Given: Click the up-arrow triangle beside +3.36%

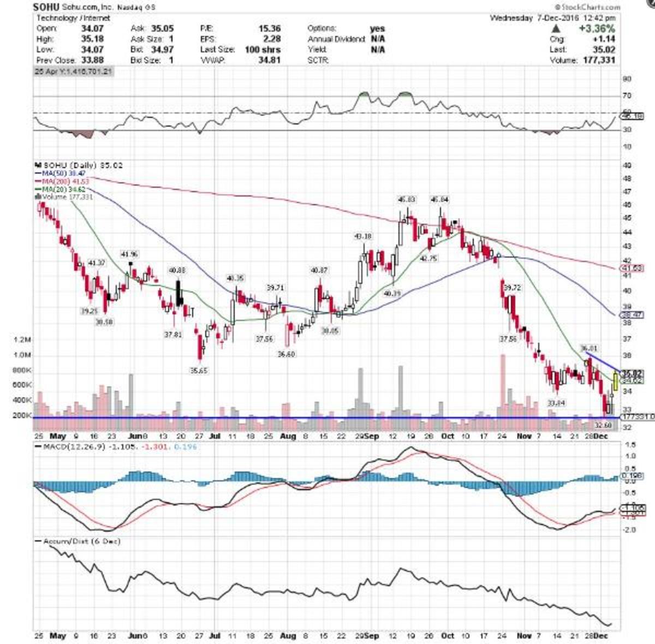Looking at the screenshot, I should [556, 28].
